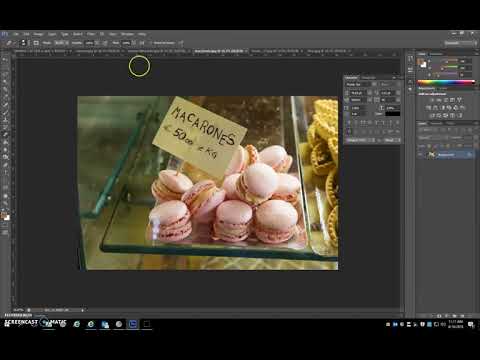Select the Move tool

coord(5,59)
